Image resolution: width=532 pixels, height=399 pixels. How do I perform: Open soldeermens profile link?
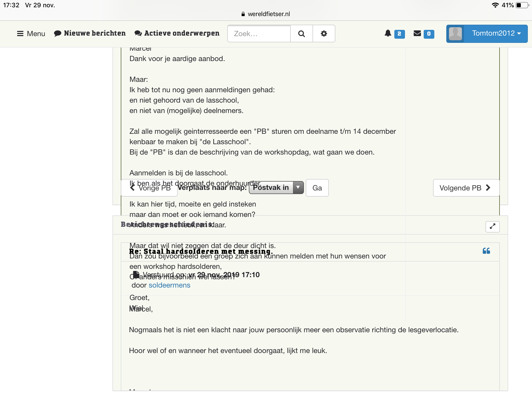click(x=169, y=285)
